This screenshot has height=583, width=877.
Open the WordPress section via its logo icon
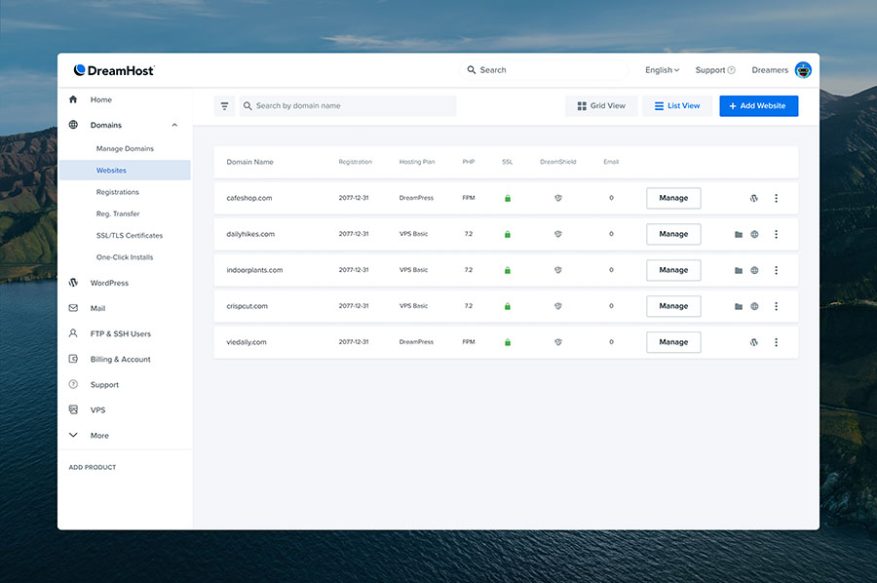point(71,283)
